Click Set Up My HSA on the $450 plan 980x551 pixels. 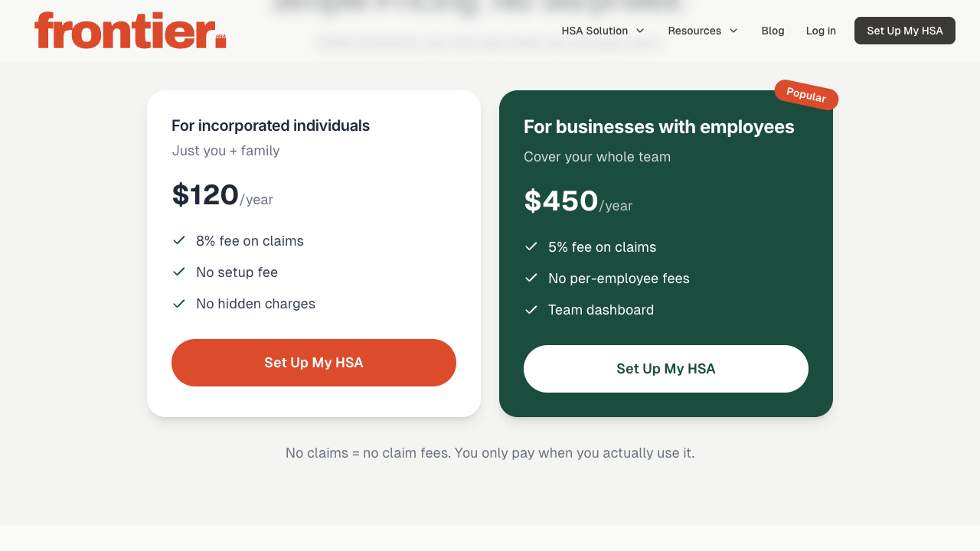[665, 368]
